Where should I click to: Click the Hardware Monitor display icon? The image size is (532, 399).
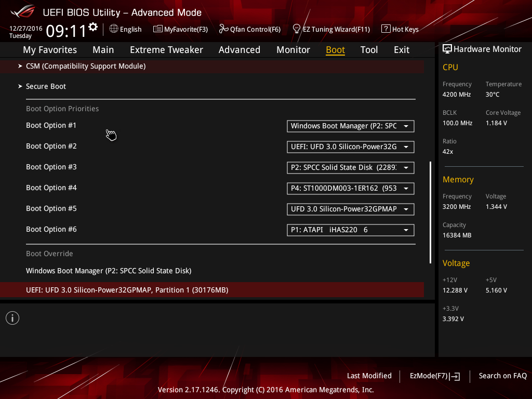pyautogui.click(x=447, y=49)
